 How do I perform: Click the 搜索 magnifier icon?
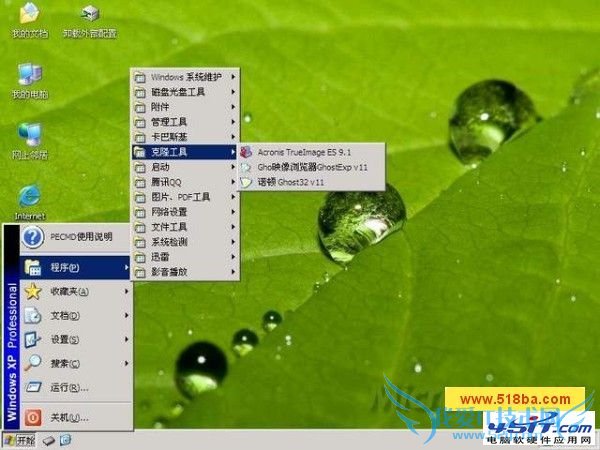pos(33,363)
